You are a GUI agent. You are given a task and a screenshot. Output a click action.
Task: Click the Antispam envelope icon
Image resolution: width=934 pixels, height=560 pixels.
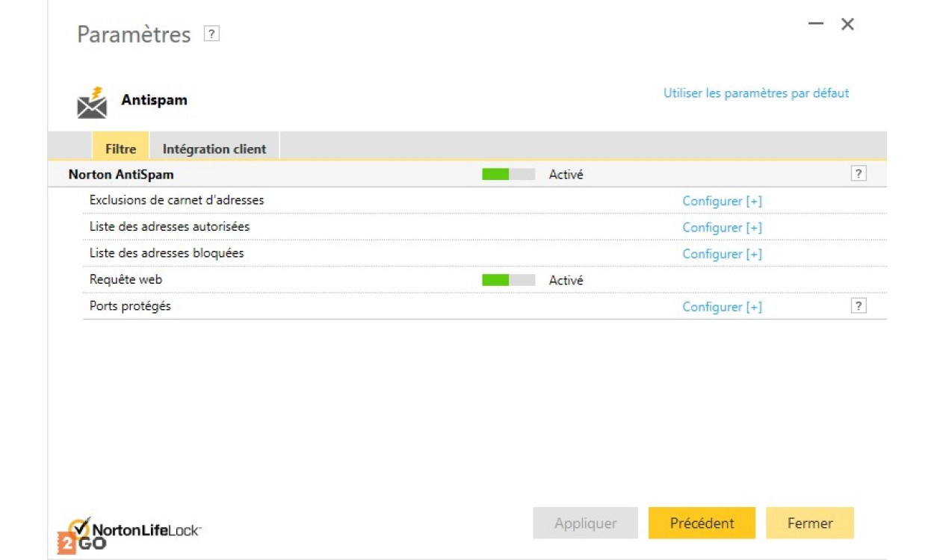pyautogui.click(x=92, y=103)
